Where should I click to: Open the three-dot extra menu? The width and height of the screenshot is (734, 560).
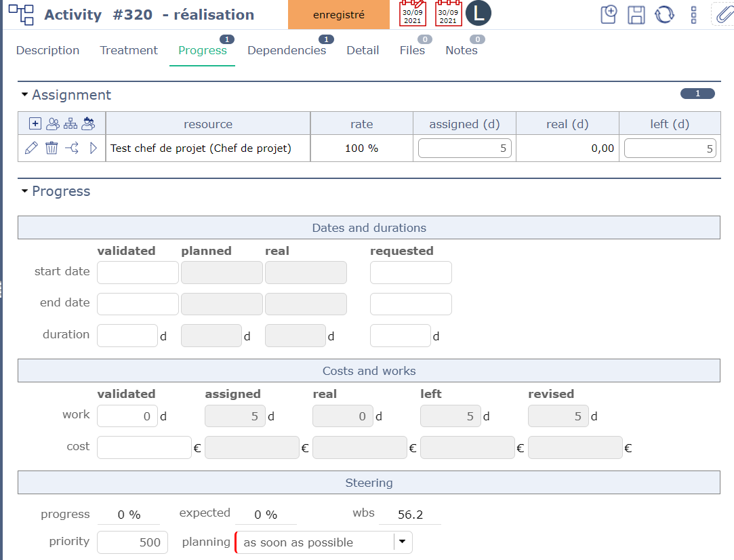(693, 15)
